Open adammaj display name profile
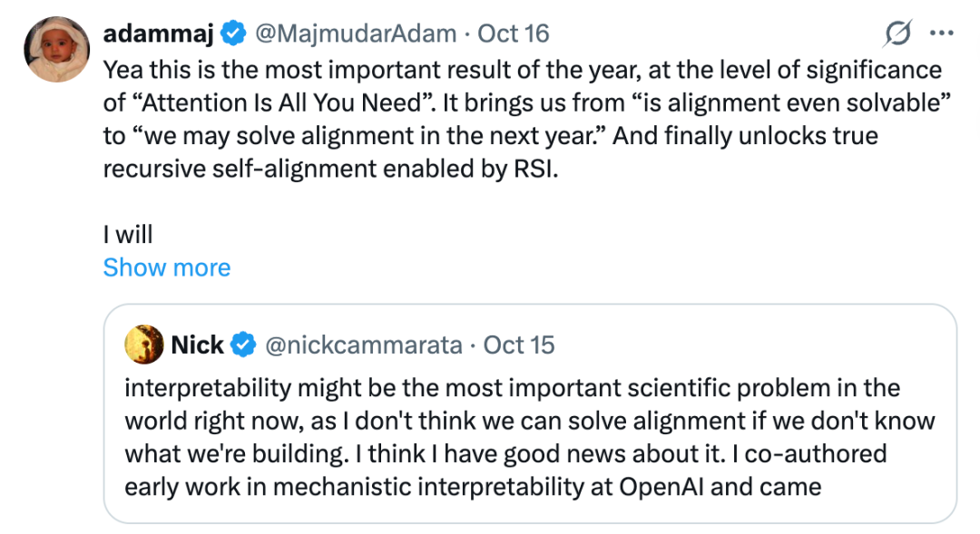 [x=159, y=34]
